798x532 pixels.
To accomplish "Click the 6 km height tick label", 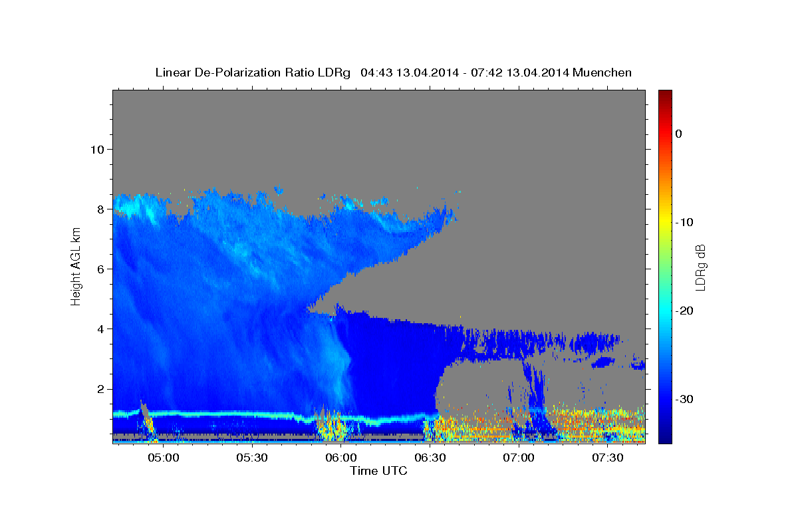I will point(99,269).
